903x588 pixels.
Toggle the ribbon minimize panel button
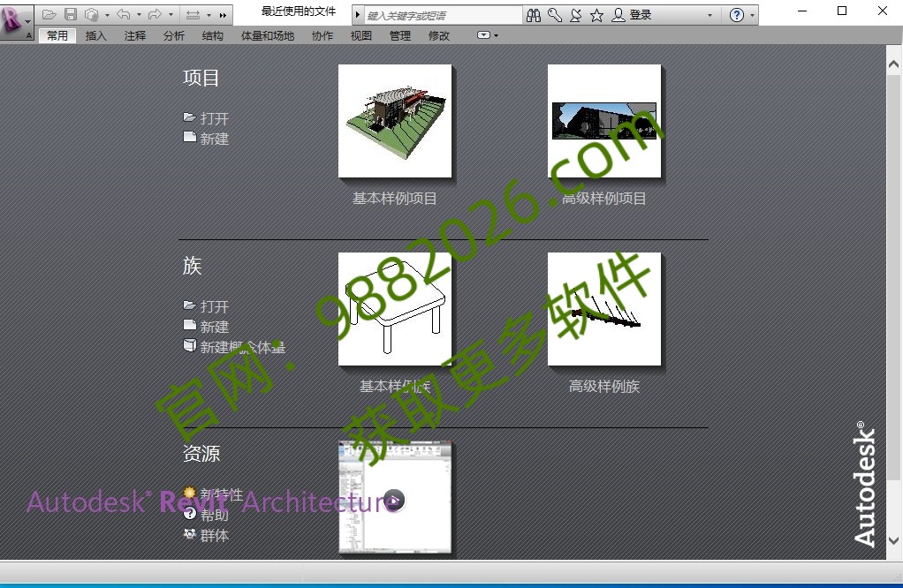tap(483, 35)
